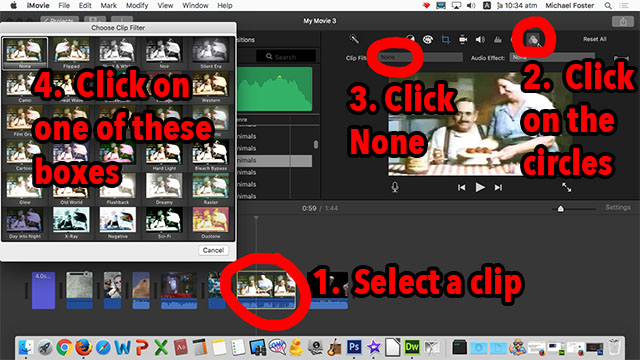This screenshot has height=360, width=640.
Task: Open the color correction palette icon
Action: (x=427, y=39)
